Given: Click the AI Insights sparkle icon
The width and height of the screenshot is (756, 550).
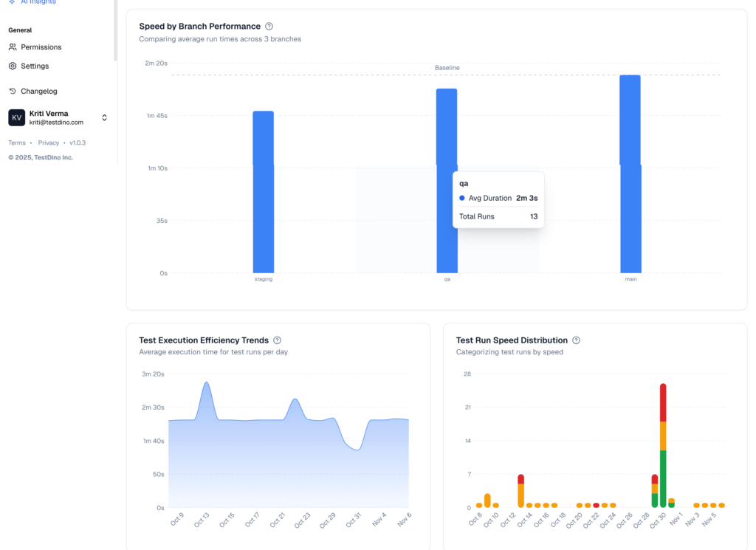Looking at the screenshot, I should point(12,2).
